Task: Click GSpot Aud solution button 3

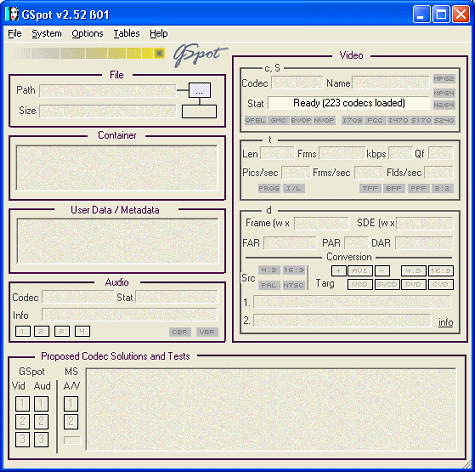Action: [41, 439]
